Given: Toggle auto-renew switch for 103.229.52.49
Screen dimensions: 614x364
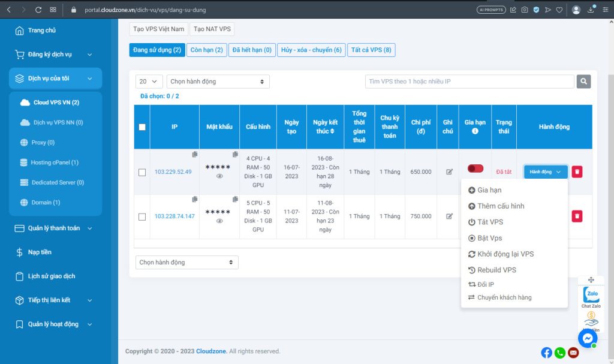Looking at the screenshot, I should (475, 169).
